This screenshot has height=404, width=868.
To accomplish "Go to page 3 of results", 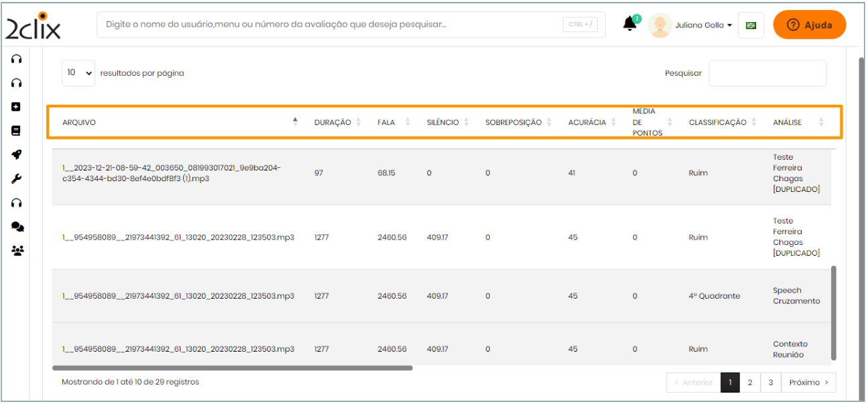I will coord(771,383).
